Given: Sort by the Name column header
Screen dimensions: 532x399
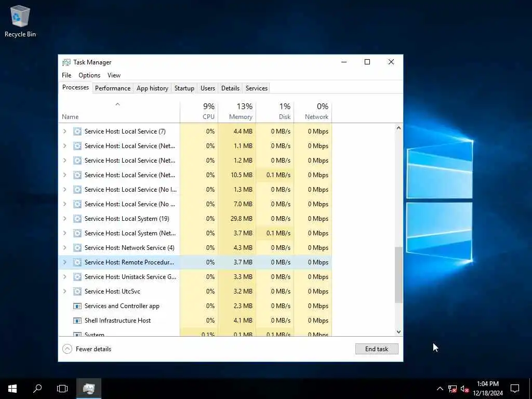Looking at the screenshot, I should click(119, 111).
